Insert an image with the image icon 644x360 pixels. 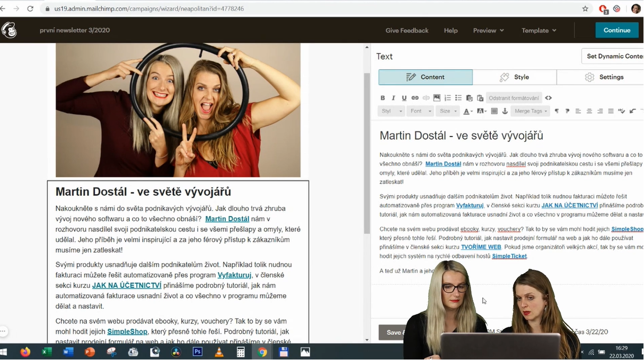tap(437, 98)
